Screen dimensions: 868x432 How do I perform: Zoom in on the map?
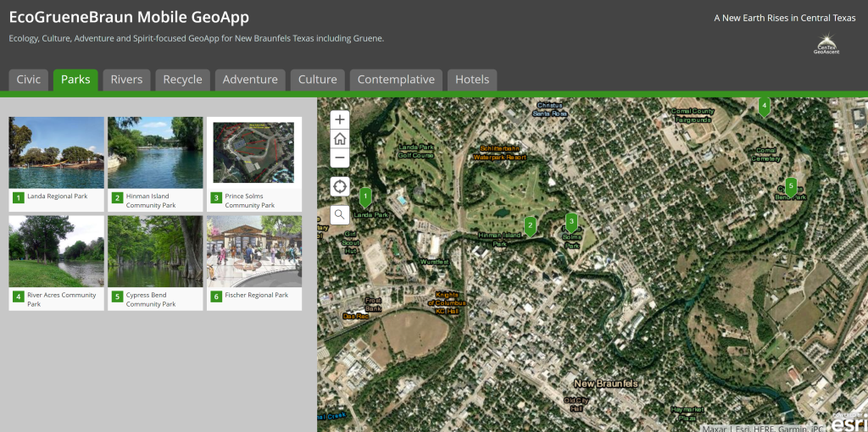coord(340,119)
